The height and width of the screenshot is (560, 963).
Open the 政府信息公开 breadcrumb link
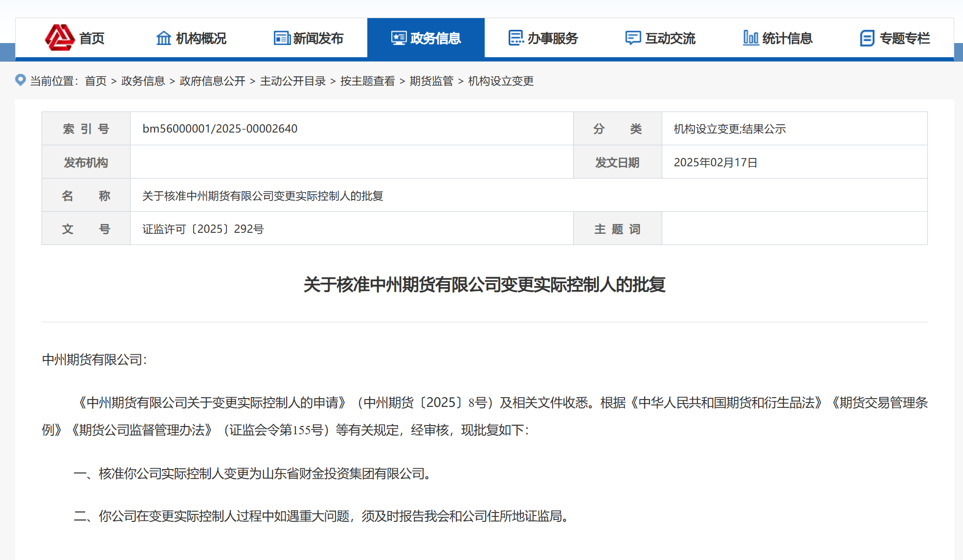click(x=212, y=81)
